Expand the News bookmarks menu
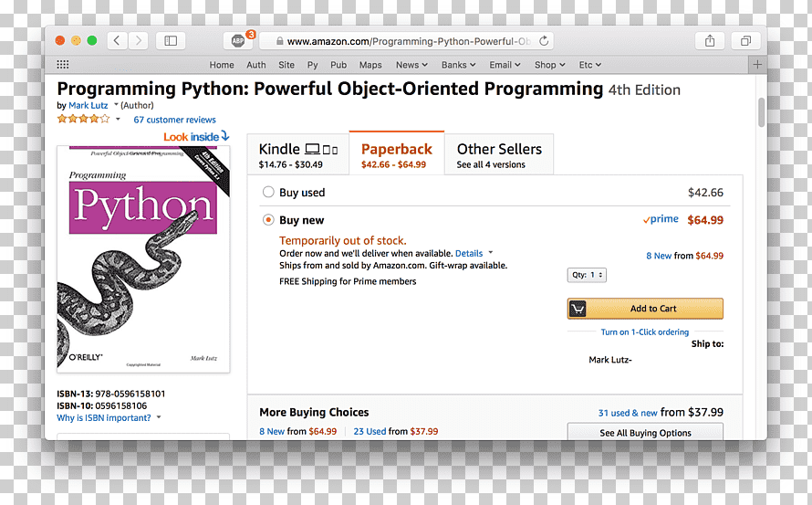812x505 pixels. (x=411, y=65)
